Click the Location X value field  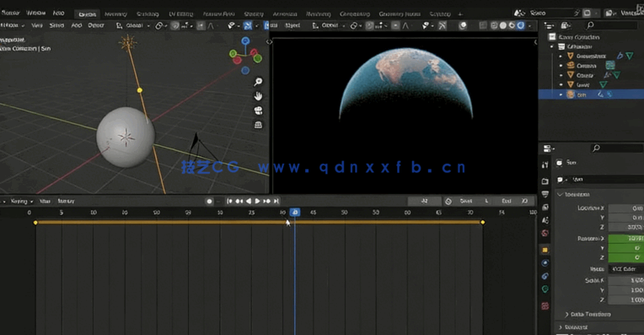(x=626, y=208)
